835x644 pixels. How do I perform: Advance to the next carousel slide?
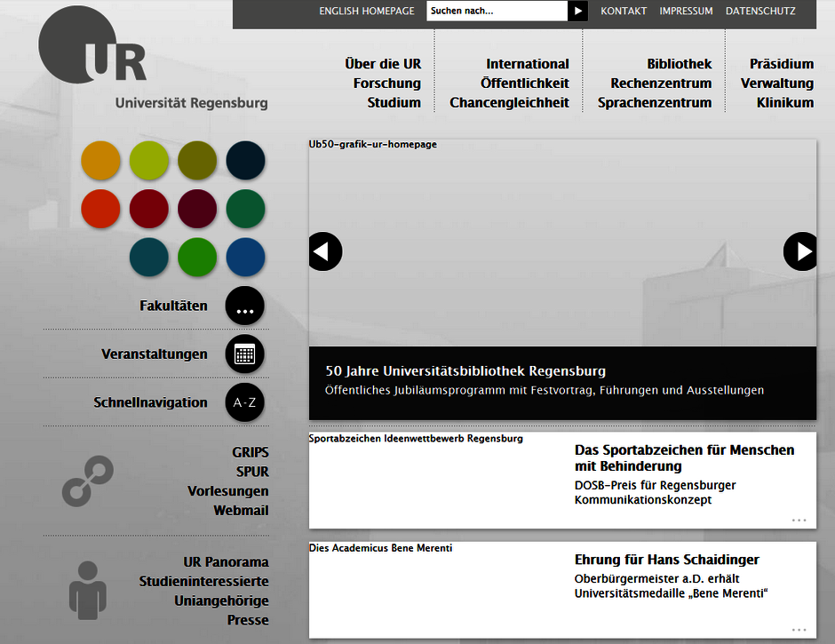800,251
